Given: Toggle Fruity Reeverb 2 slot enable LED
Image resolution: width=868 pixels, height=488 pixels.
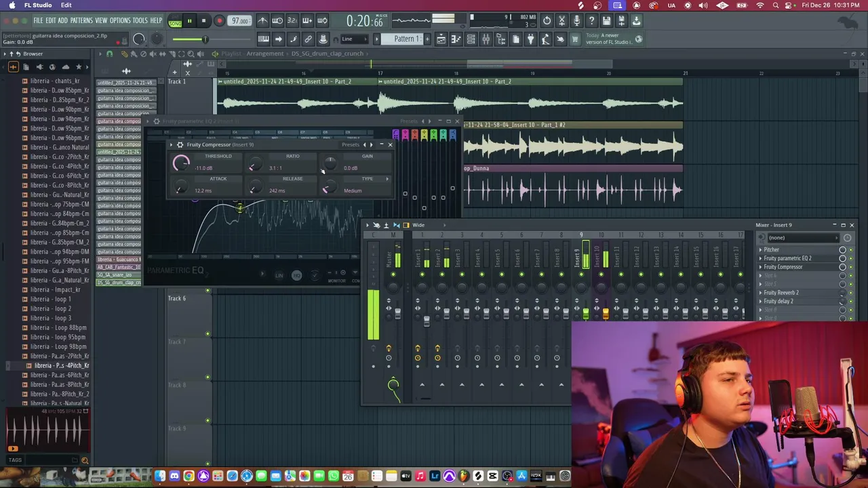Looking at the screenshot, I should point(851,293).
